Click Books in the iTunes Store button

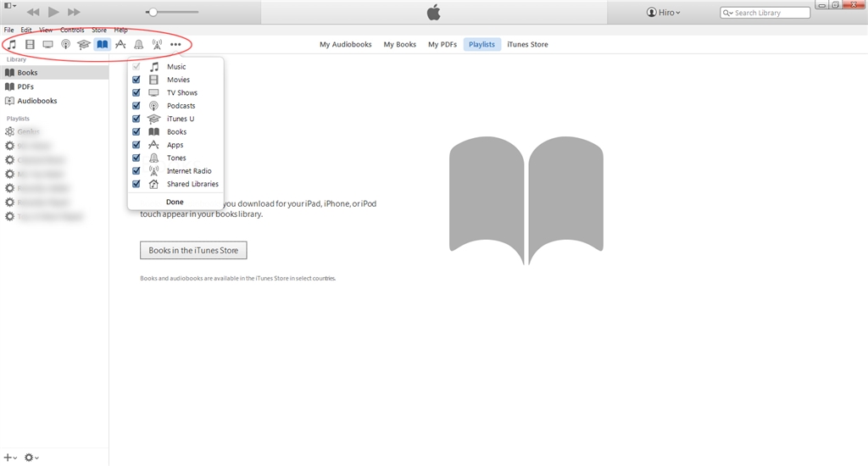tap(193, 250)
